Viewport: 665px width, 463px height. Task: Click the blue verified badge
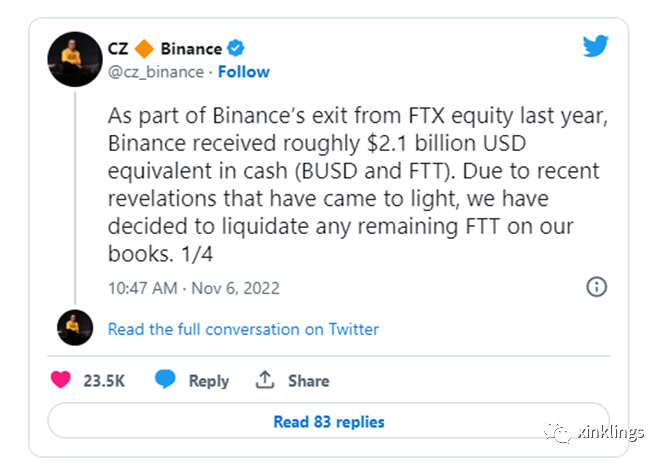click(x=236, y=48)
